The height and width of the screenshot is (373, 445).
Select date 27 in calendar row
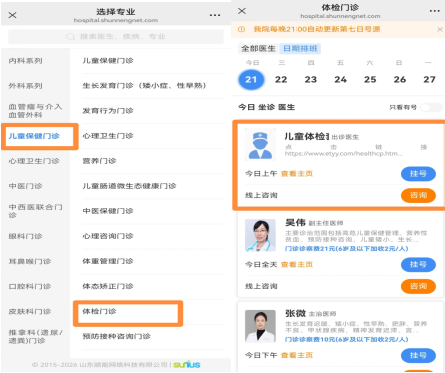[429, 79]
